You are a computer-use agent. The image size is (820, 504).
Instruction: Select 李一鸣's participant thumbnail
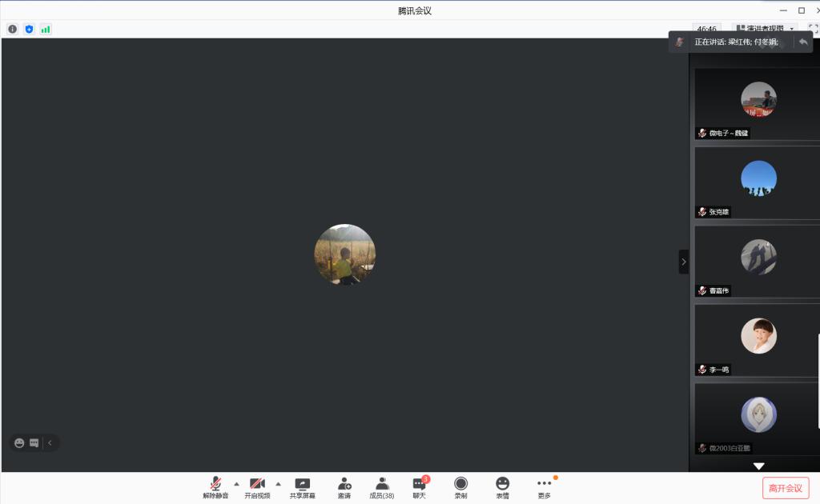point(758,340)
